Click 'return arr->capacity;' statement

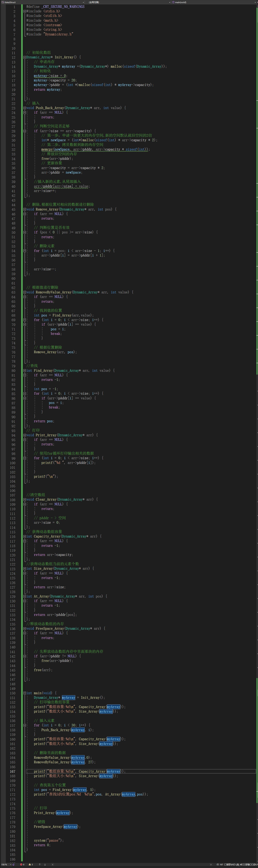[x=53, y=555]
